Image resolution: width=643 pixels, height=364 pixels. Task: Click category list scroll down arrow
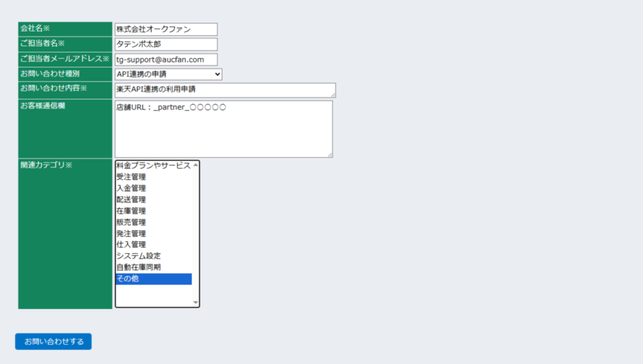click(x=196, y=302)
